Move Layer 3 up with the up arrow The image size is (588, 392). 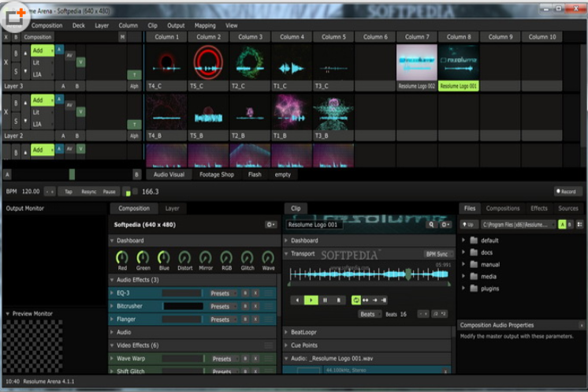(25, 54)
